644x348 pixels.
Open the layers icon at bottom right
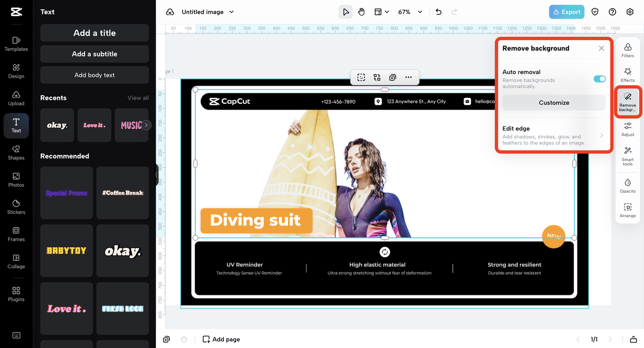[x=634, y=339]
